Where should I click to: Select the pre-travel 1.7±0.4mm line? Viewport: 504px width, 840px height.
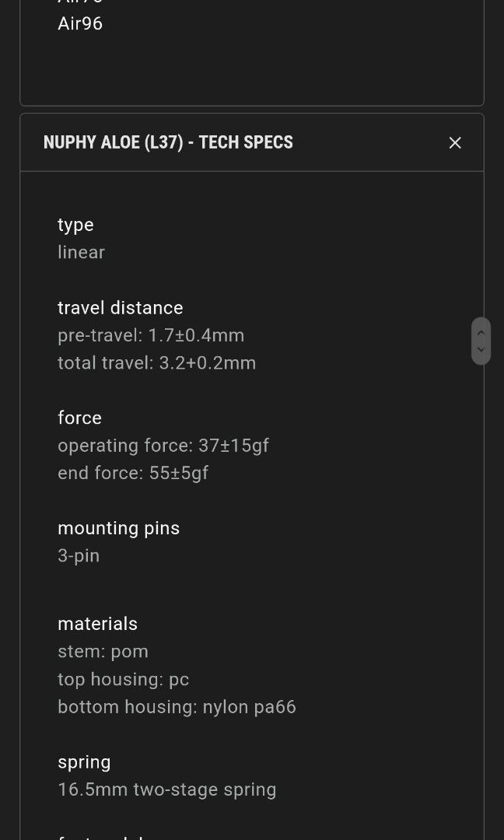(x=151, y=335)
